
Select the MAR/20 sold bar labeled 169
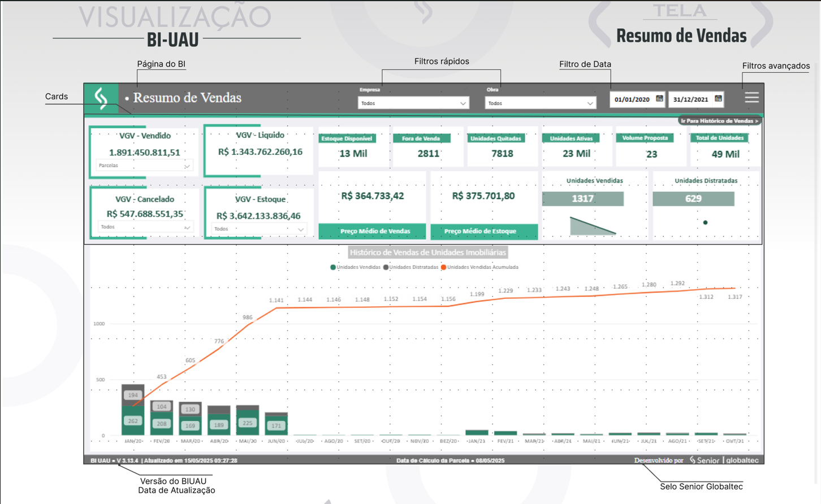point(191,426)
